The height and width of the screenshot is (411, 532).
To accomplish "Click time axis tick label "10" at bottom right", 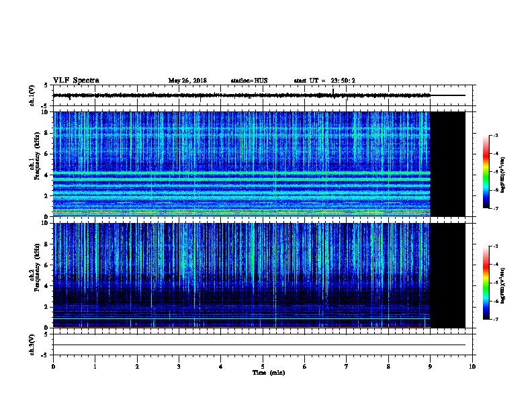I will [x=472, y=367].
